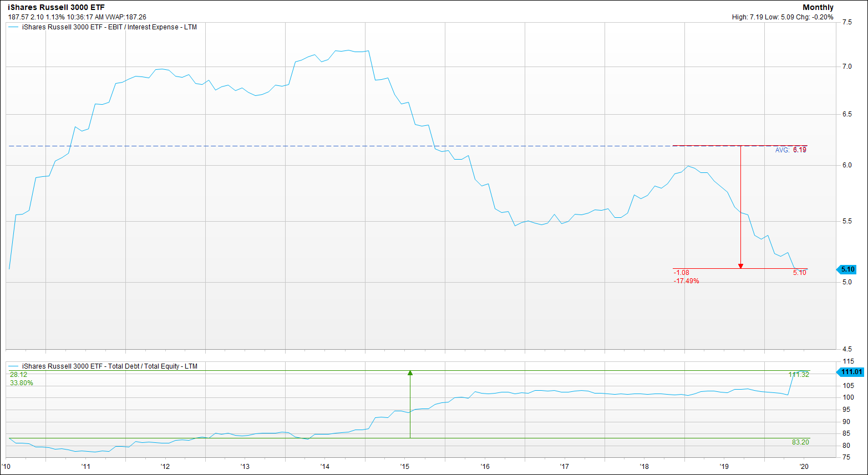Screen dimensions: 868x475
Task: Click the red -17.49% change label
Action: click(x=686, y=281)
